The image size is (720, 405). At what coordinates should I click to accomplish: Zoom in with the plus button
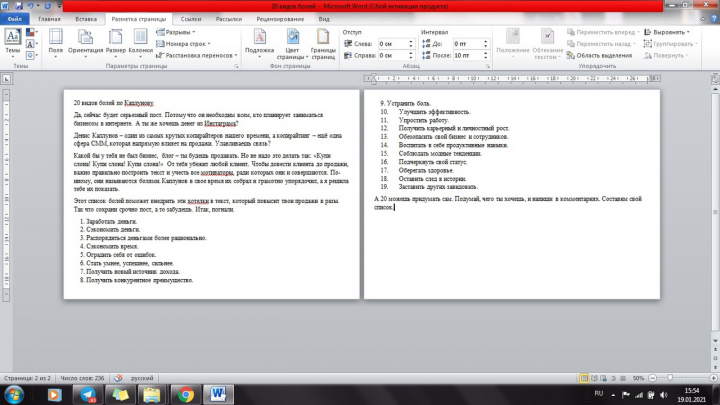pos(713,378)
